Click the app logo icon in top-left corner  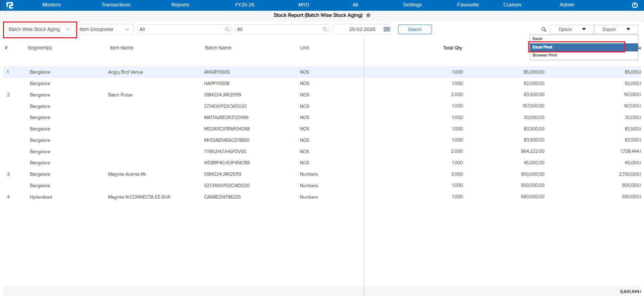[10, 5]
